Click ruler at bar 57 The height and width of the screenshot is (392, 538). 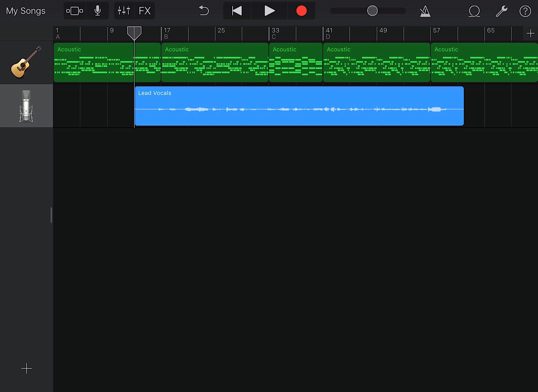(437, 31)
